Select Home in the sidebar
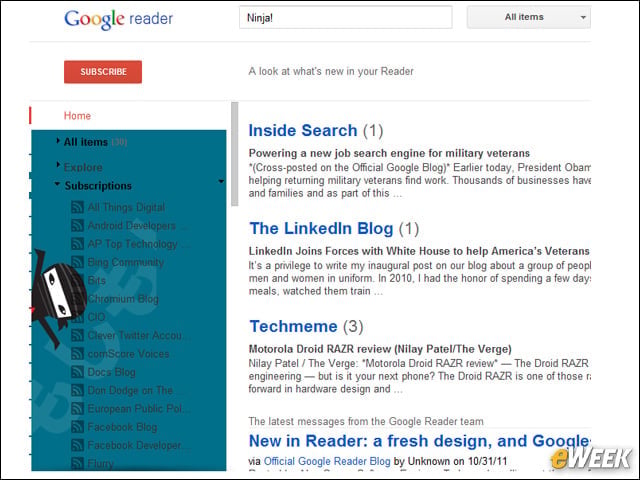Viewport: 640px width, 480px height. [77, 116]
